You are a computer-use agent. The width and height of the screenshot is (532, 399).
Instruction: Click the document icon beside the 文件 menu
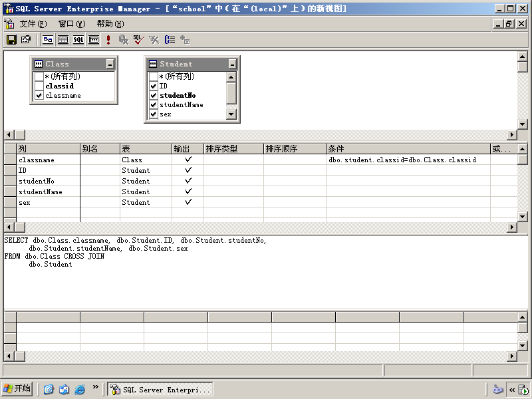tap(9, 24)
